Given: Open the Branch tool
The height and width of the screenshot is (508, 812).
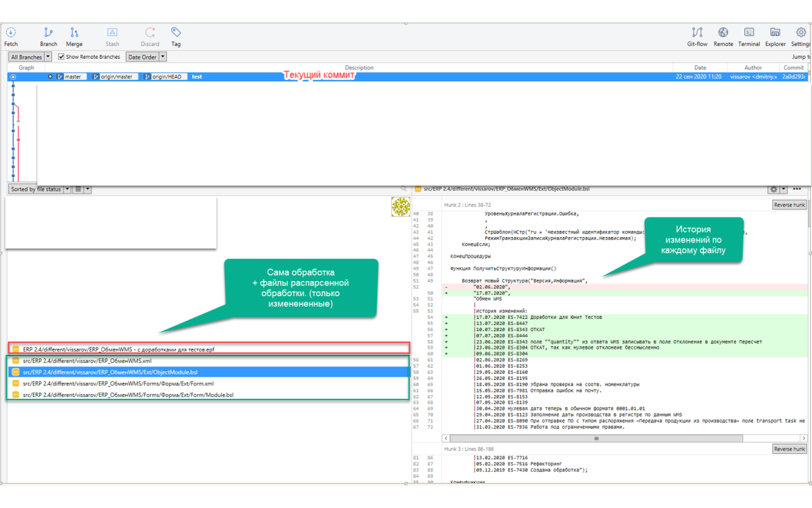Looking at the screenshot, I should [48, 37].
